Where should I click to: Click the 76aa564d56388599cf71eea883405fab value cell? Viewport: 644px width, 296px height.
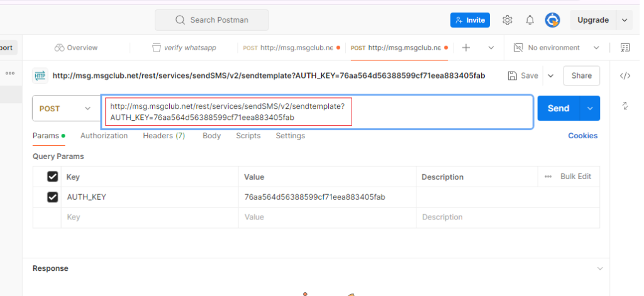(327, 197)
